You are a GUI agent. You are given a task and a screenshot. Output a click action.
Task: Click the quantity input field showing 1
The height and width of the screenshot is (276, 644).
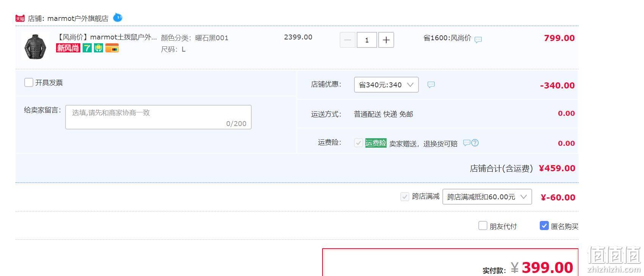tap(367, 40)
